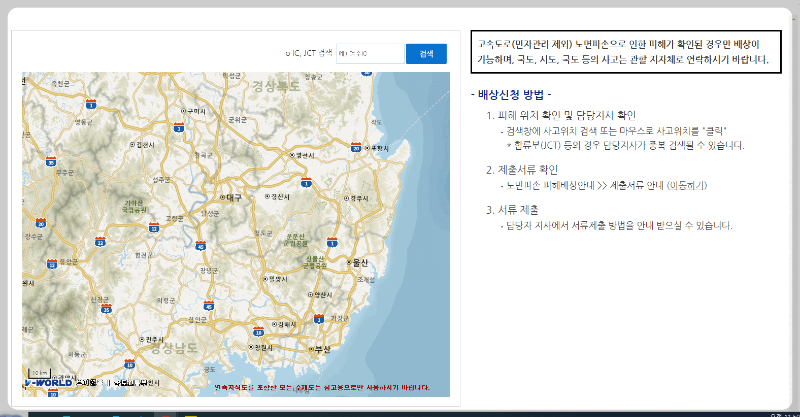Viewport: 800px width, 417px height.
Task: Click the route 35 shield below 산청군
Action: 106,309
